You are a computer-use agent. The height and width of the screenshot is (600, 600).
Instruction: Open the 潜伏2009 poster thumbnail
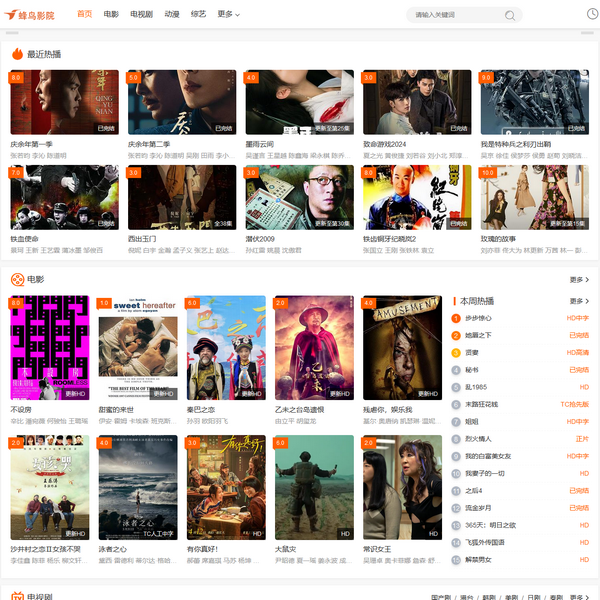pos(299,197)
